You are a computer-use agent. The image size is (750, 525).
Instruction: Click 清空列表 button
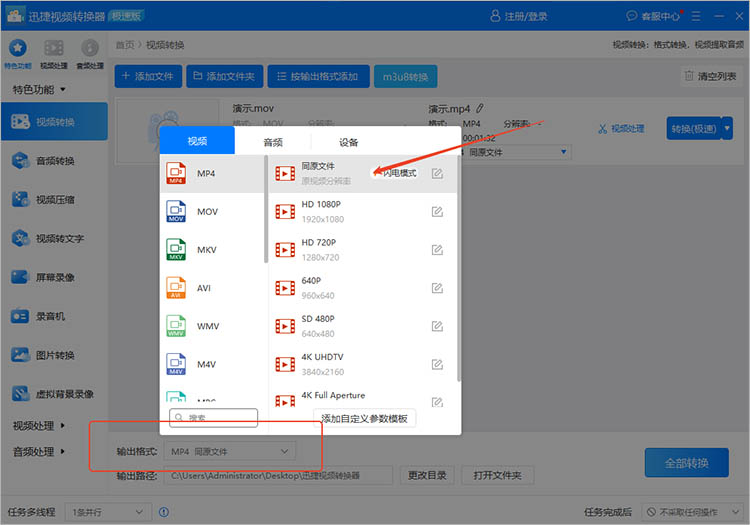pyautogui.click(x=710, y=76)
